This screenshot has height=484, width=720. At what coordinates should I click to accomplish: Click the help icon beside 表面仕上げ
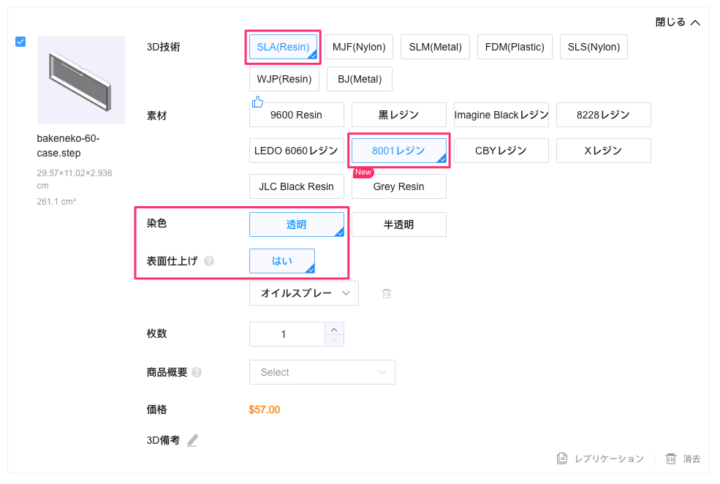click(209, 262)
